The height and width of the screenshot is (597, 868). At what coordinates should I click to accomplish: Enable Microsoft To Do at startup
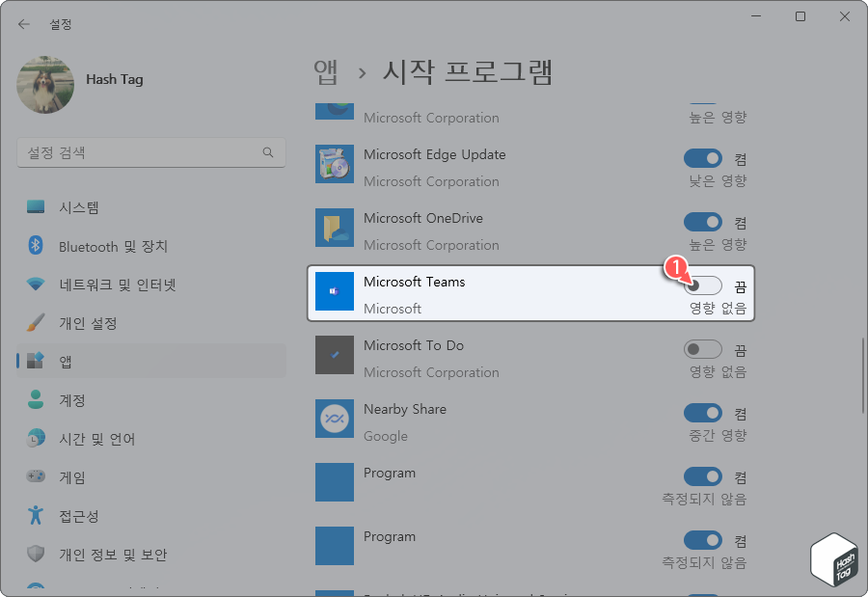(x=703, y=349)
